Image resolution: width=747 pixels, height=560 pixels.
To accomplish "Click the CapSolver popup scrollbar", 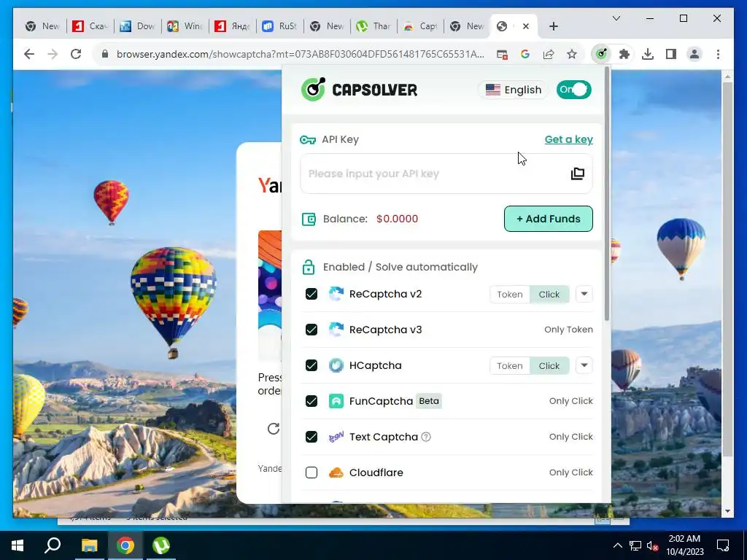I will [x=607, y=194].
